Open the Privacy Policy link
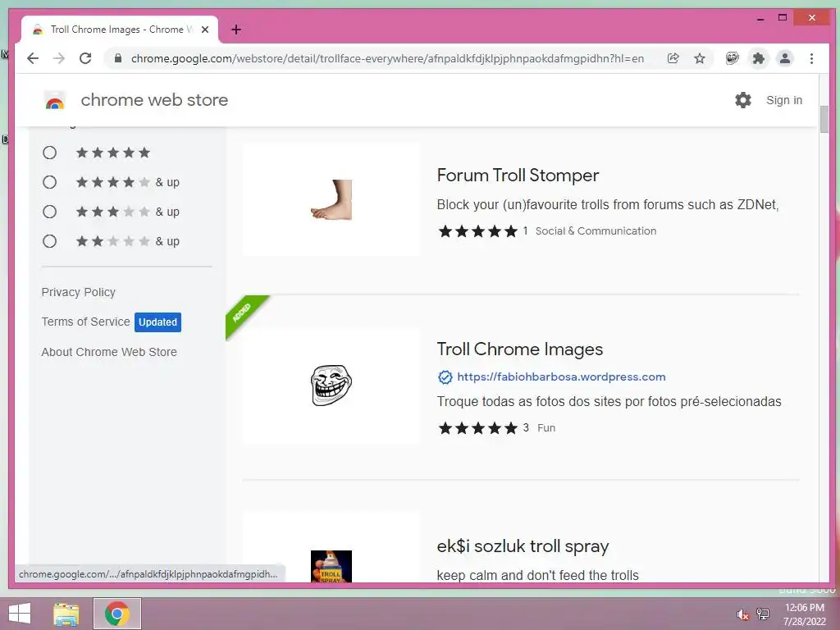 click(78, 292)
